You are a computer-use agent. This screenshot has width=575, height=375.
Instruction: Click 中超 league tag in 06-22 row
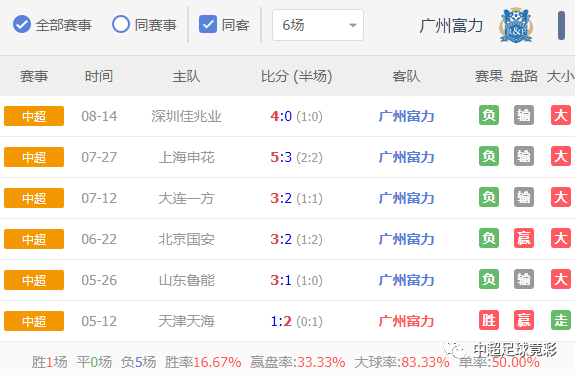coord(34,239)
